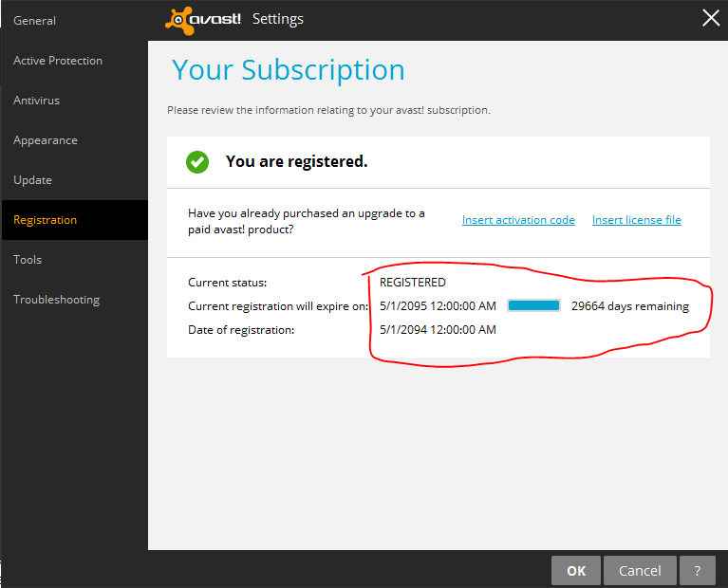The height and width of the screenshot is (588, 728).
Task: Dismiss the dialog with Cancel
Action: coord(640,570)
